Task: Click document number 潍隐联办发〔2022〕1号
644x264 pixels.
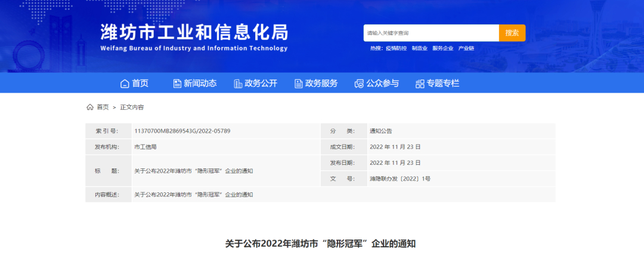Action: tap(400, 179)
